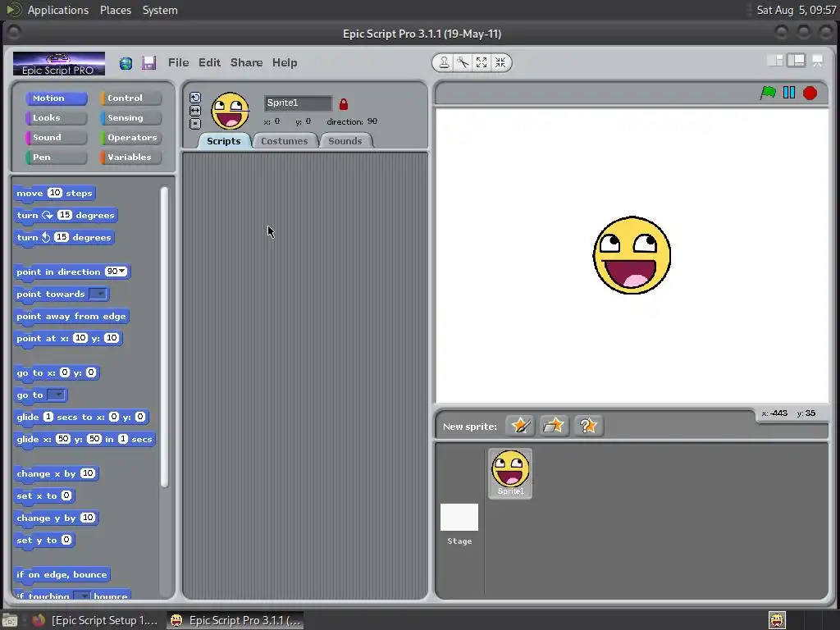The image size is (840, 630).
Task: Select the grow sprite tool
Action: 481,62
